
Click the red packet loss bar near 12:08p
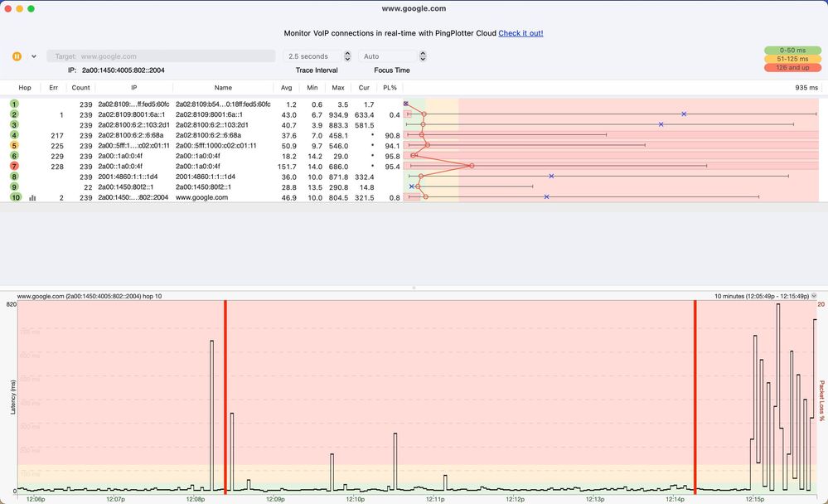pyautogui.click(x=225, y=397)
